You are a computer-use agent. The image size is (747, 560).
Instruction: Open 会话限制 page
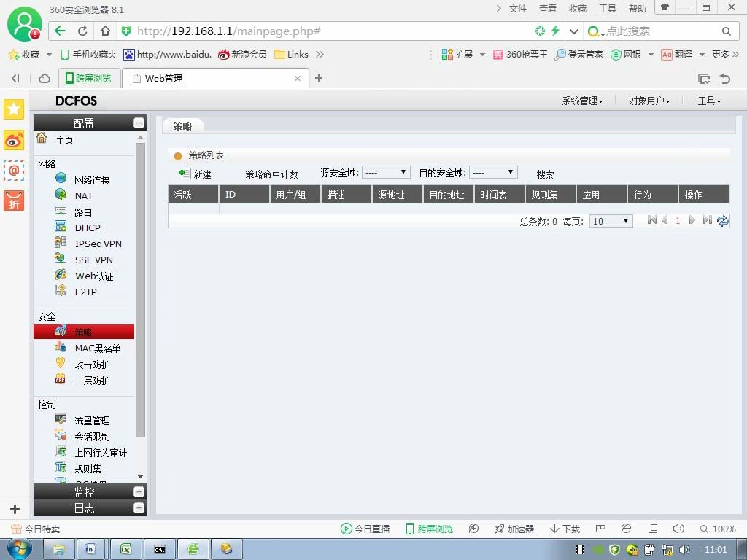[x=92, y=437]
